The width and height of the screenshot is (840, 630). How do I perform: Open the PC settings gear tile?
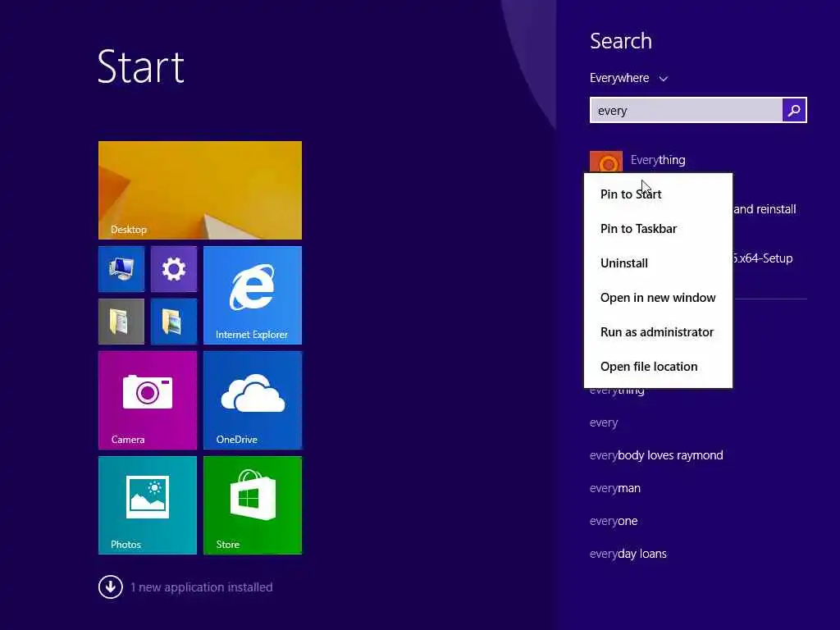click(x=174, y=269)
